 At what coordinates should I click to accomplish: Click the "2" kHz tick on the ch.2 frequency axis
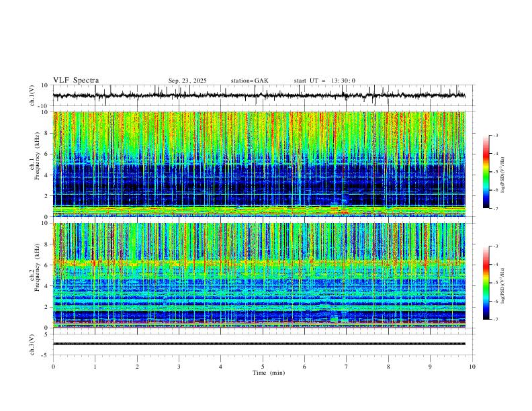(46, 307)
